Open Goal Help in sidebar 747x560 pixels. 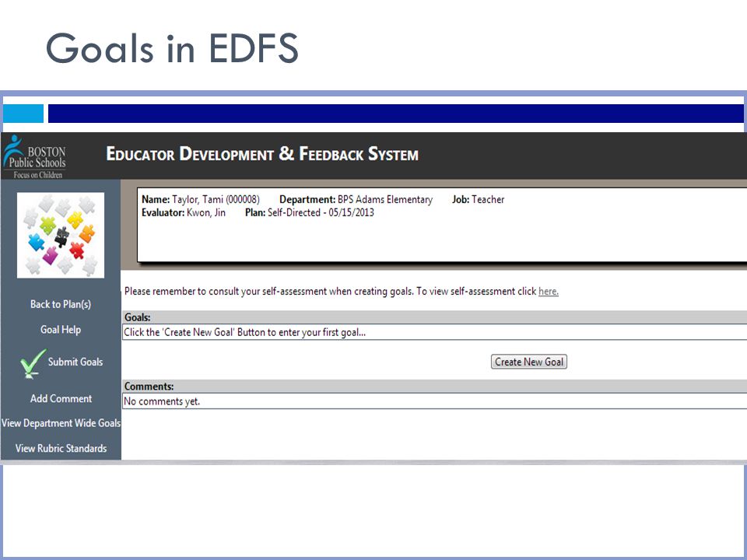[x=61, y=330]
